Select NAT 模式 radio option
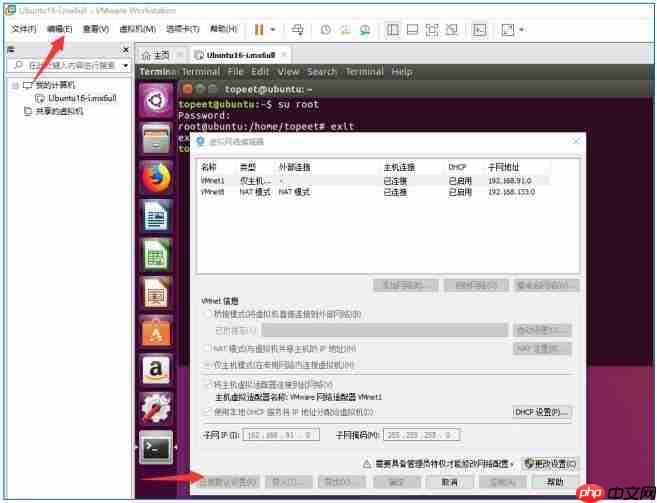Screen dimensions: 657x503 [207, 348]
